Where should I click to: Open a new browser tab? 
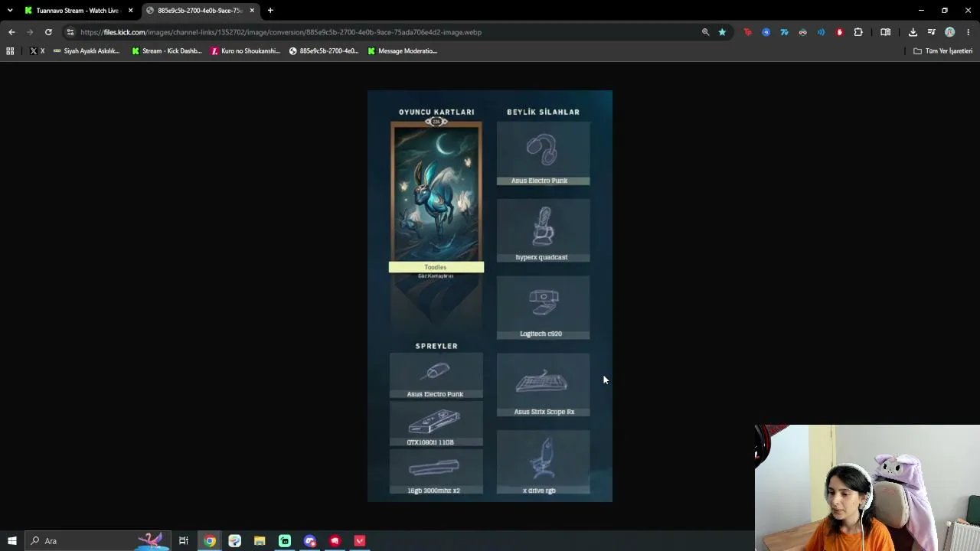point(270,11)
